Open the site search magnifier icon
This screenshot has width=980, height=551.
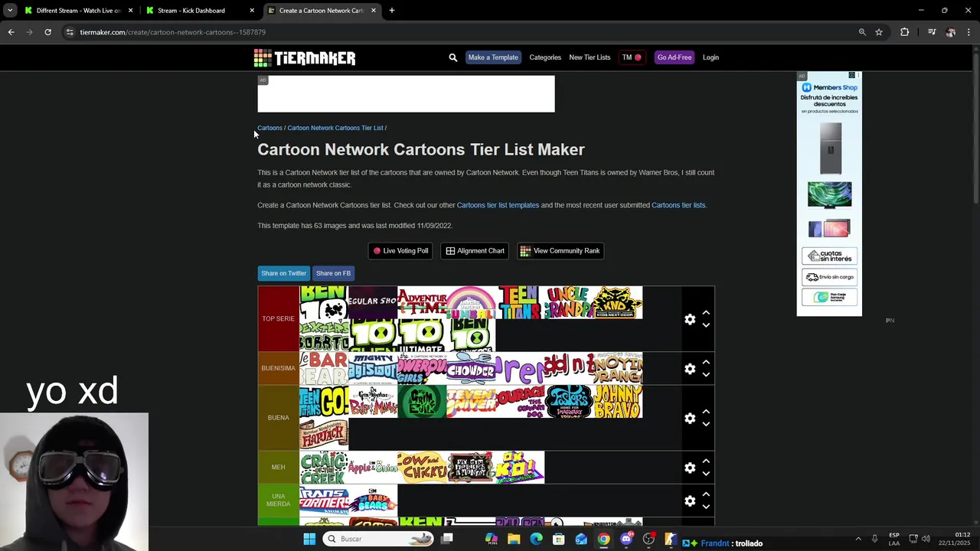click(x=452, y=57)
